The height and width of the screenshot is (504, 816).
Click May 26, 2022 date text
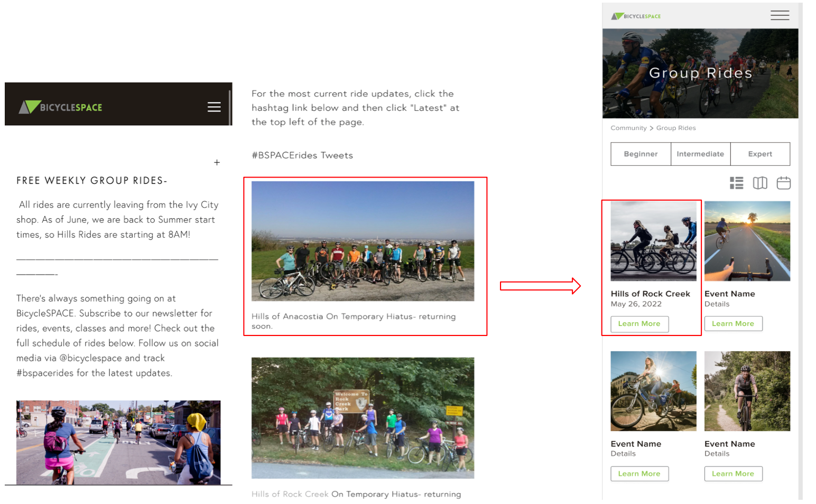click(636, 304)
